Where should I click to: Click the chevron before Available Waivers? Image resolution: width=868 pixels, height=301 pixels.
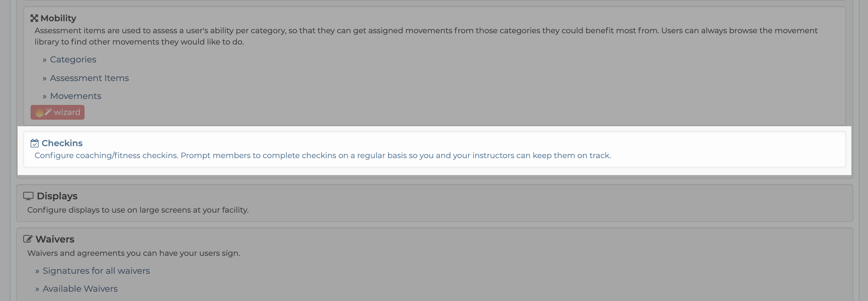[37, 289]
